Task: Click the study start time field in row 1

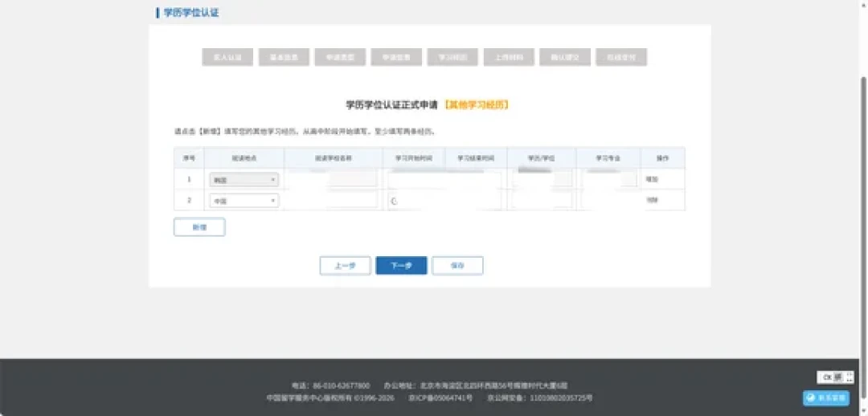Action: [414, 179]
